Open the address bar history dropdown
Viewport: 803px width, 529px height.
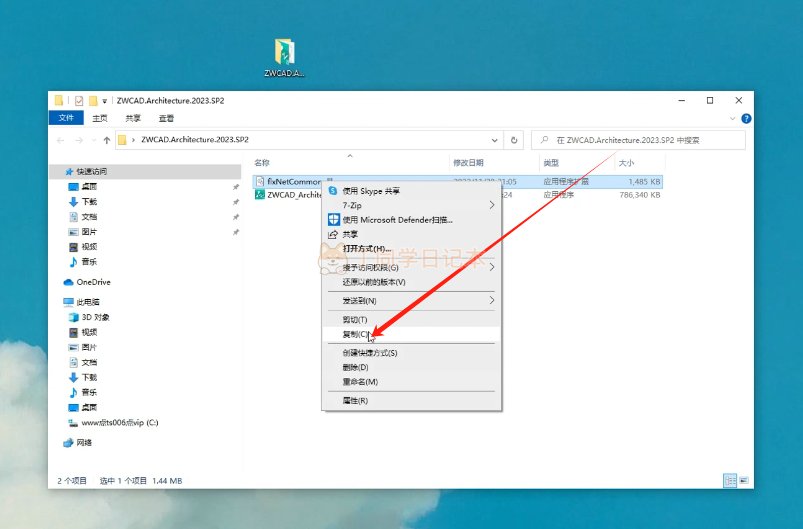(494, 140)
